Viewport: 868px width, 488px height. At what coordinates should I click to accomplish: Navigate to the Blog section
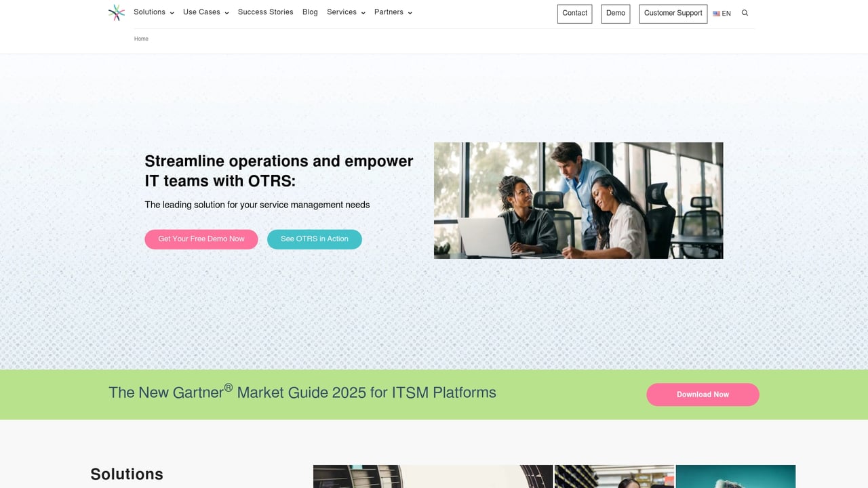click(x=310, y=12)
